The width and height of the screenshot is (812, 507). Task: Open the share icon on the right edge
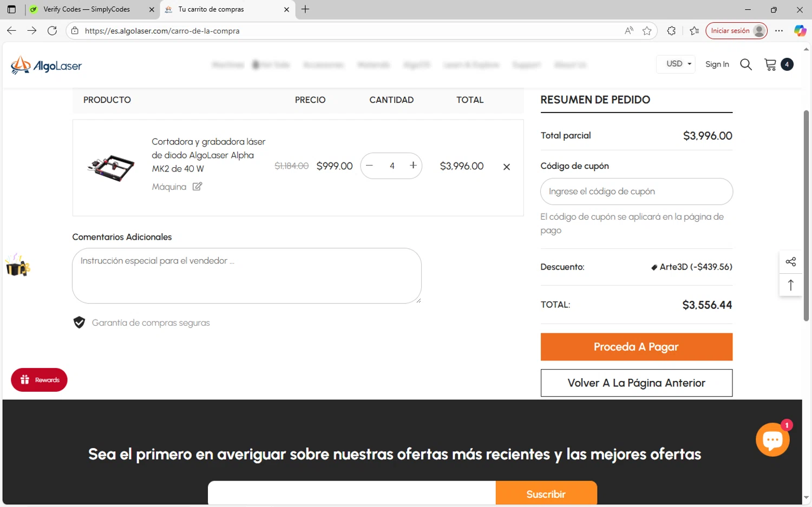pos(791,262)
